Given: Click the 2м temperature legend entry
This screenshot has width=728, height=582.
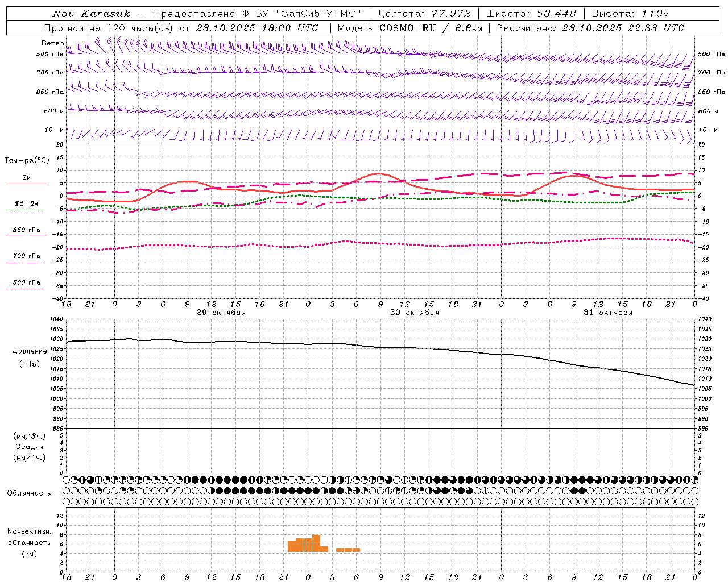Looking at the screenshot, I should click(x=27, y=178).
